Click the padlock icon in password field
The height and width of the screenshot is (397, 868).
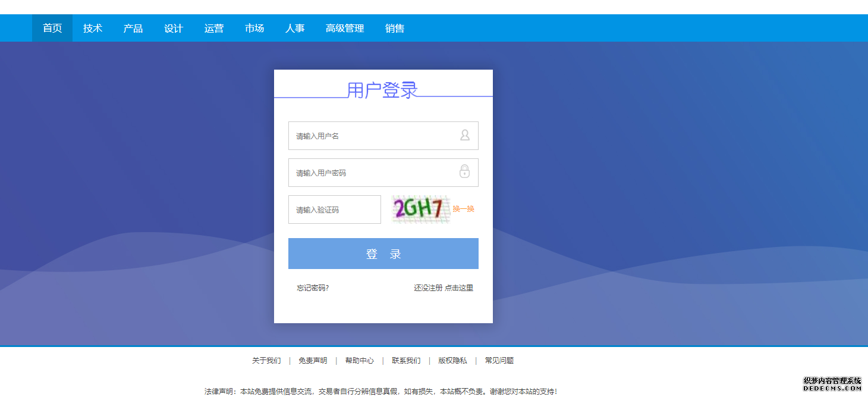pos(464,172)
